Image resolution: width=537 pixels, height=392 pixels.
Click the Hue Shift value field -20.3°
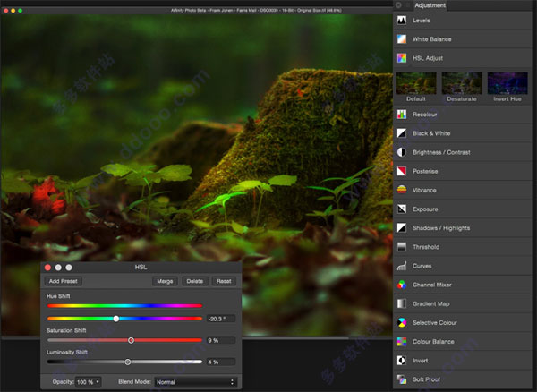pos(221,319)
